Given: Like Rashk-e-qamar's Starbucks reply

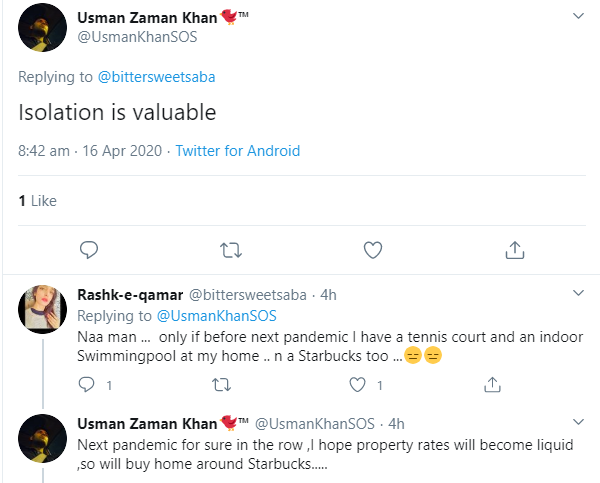Looking at the screenshot, I should click(355, 384).
